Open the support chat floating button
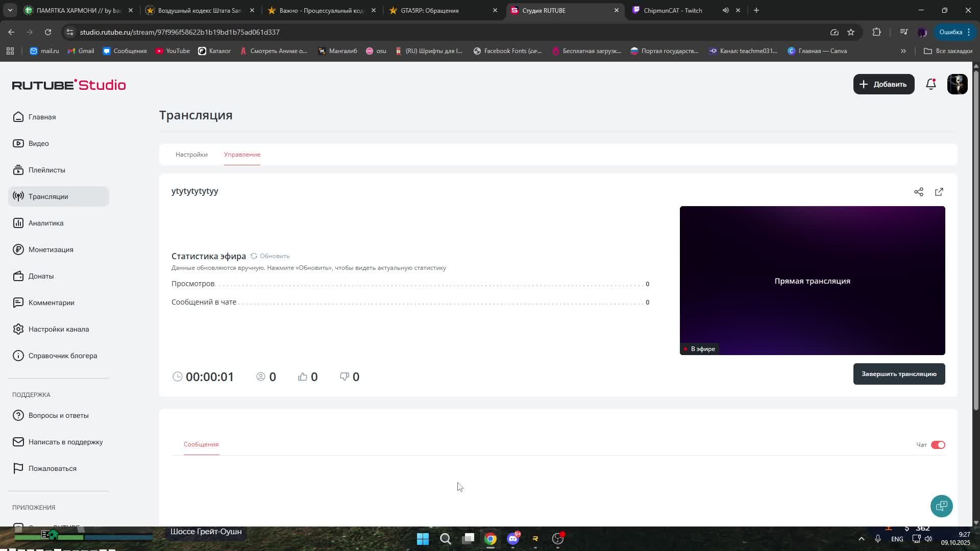The image size is (980, 551). tap(941, 506)
